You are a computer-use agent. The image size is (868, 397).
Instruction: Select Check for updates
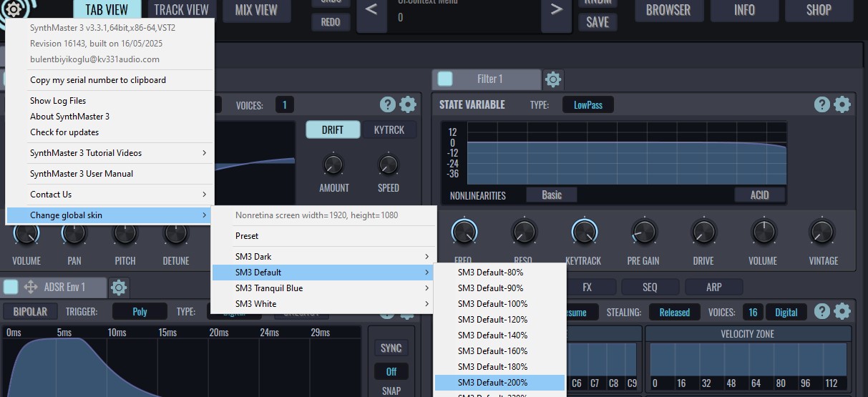click(110, 132)
